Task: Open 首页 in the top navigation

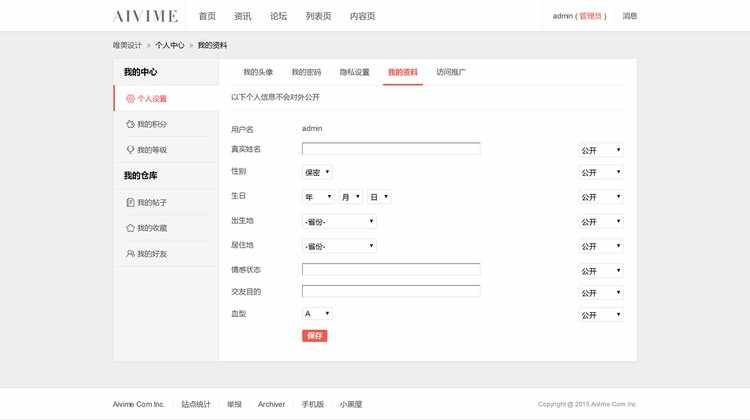Action: pyautogui.click(x=207, y=16)
